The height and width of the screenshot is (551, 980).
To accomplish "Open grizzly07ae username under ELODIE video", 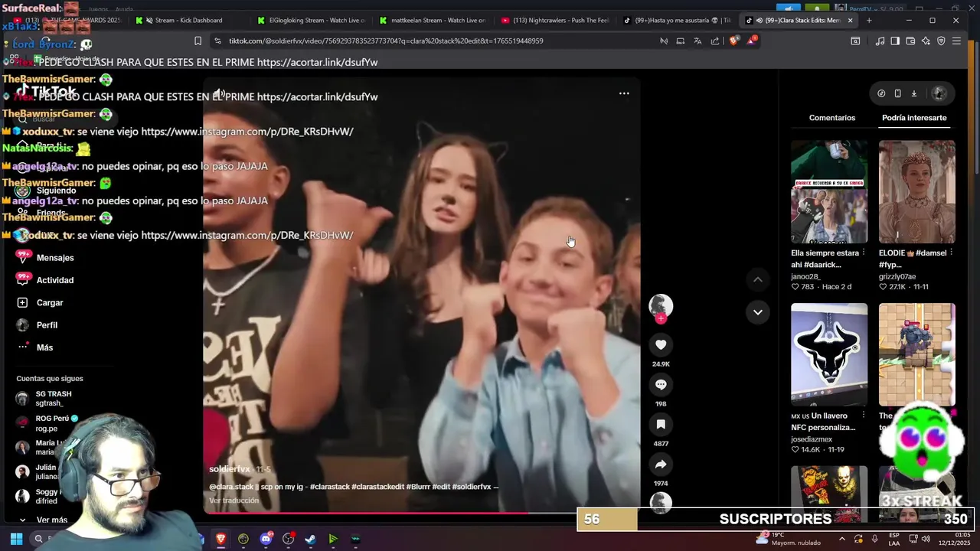I will (x=897, y=276).
